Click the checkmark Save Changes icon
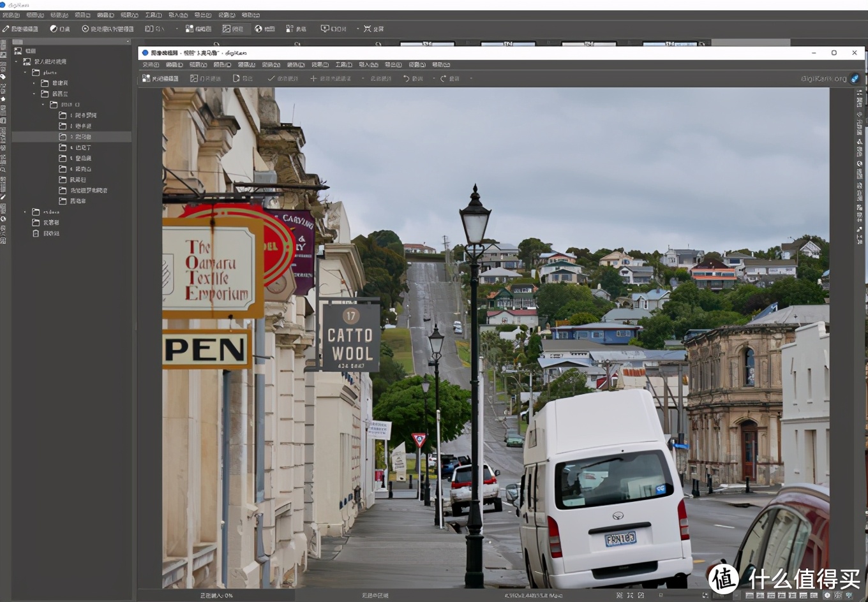Screen dimensions: 868x602 282,78
